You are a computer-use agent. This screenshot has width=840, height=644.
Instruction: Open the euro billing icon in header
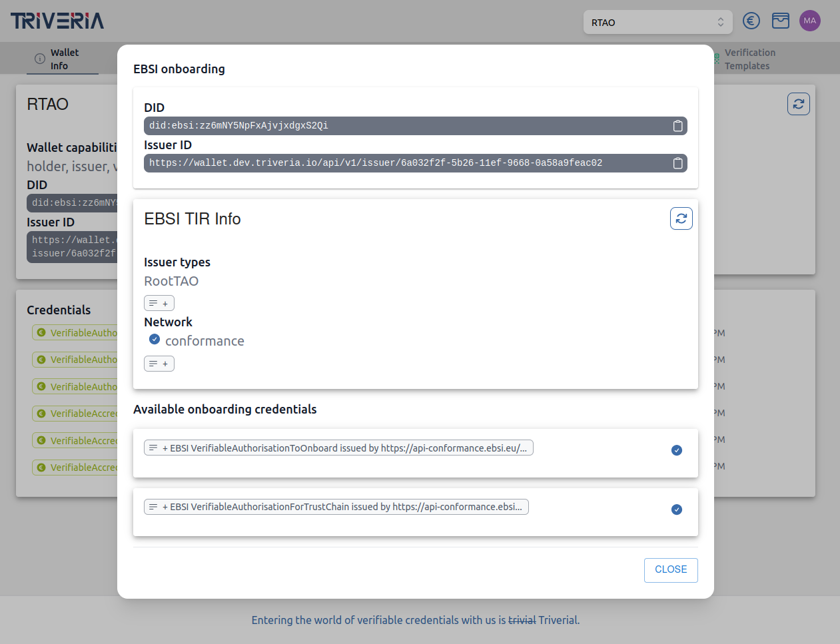pyautogui.click(x=751, y=21)
